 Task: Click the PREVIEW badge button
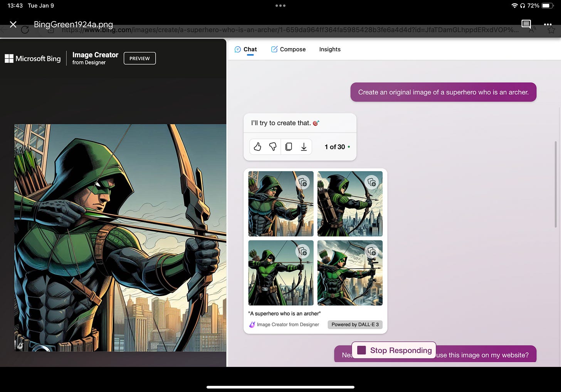(x=139, y=58)
